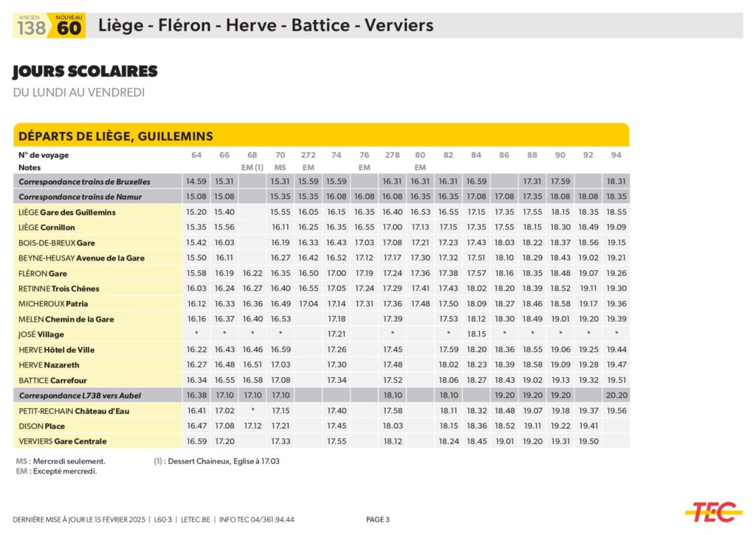Click the Correspondance L738 vers Aubel row
Image resolution: width=756 pixels, height=535 pixels.
80,396
